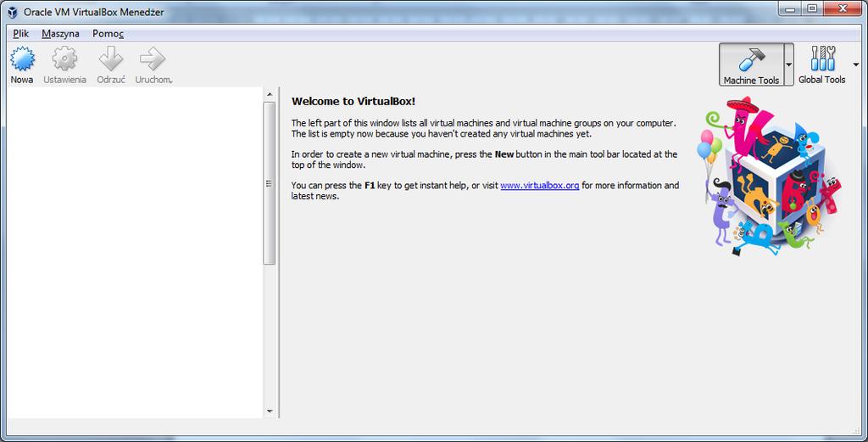Click the Odrzuć down-arrow icon

pos(111,59)
